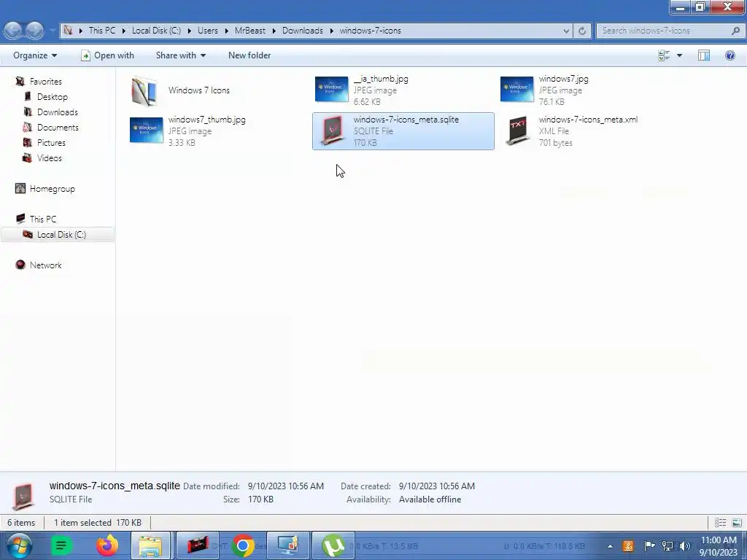
Task: Open uTorrent from the taskbar
Action: tap(333, 545)
